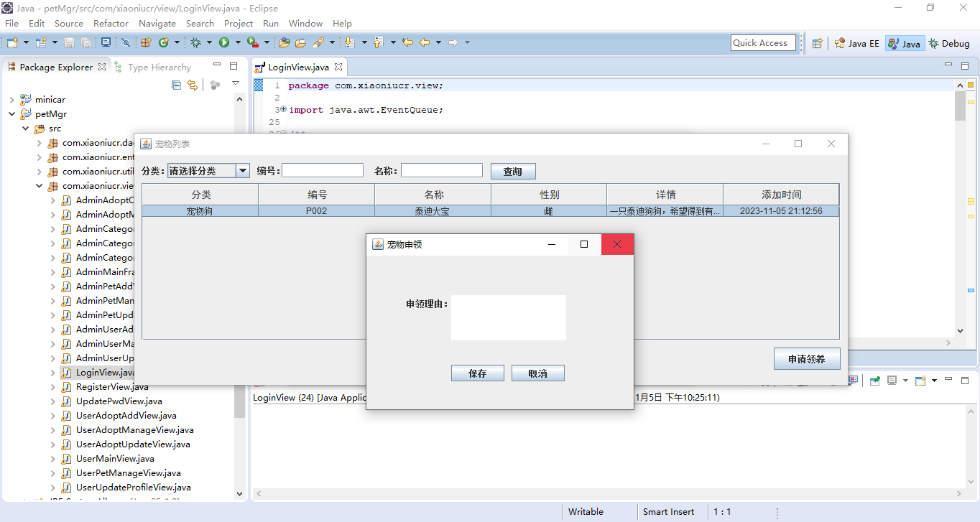
Task: Collapse the petMgr project node
Action: [11, 113]
